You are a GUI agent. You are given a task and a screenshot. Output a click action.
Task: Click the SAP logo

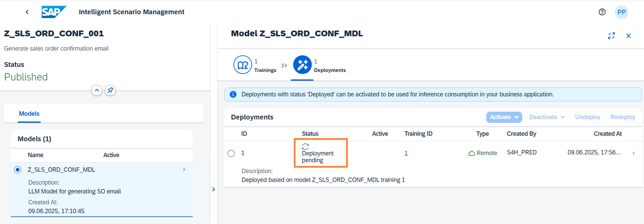tap(54, 12)
